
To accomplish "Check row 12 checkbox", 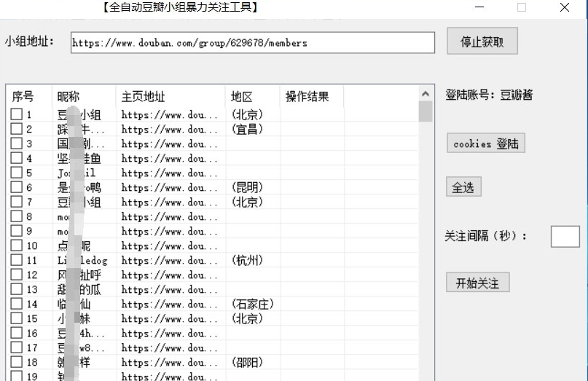I will (x=17, y=275).
